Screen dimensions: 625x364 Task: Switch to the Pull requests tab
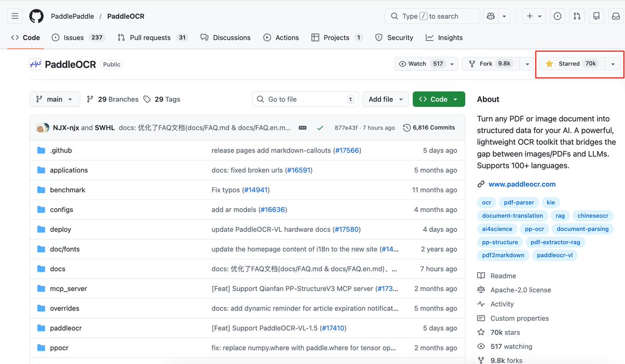pos(153,37)
